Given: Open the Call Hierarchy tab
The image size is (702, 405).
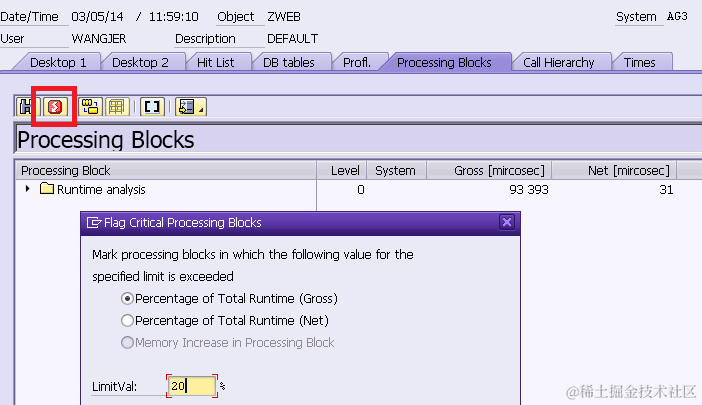Looking at the screenshot, I should [559, 62].
